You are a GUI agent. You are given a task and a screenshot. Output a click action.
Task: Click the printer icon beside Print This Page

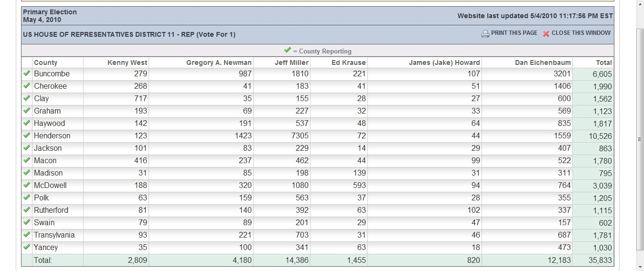pyautogui.click(x=485, y=33)
